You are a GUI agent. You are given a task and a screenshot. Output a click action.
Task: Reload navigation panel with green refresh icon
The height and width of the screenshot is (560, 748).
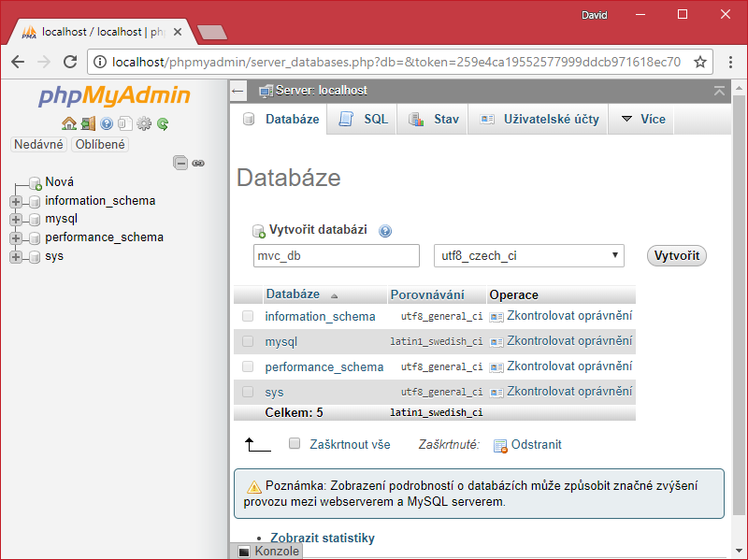pyautogui.click(x=161, y=123)
